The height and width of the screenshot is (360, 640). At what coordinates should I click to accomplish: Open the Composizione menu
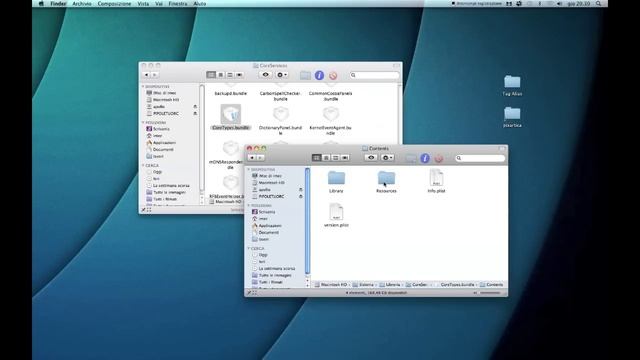pyautogui.click(x=114, y=4)
